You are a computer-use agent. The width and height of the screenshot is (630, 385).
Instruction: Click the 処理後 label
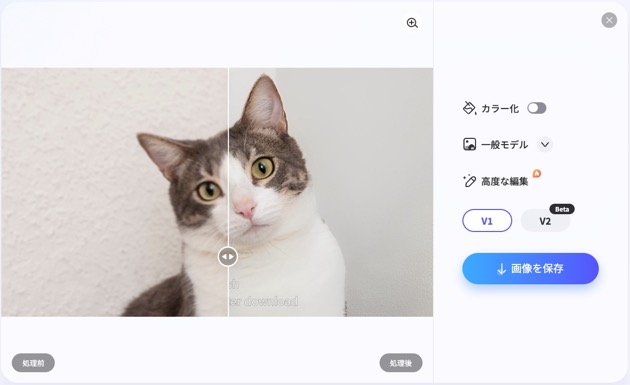click(x=401, y=363)
